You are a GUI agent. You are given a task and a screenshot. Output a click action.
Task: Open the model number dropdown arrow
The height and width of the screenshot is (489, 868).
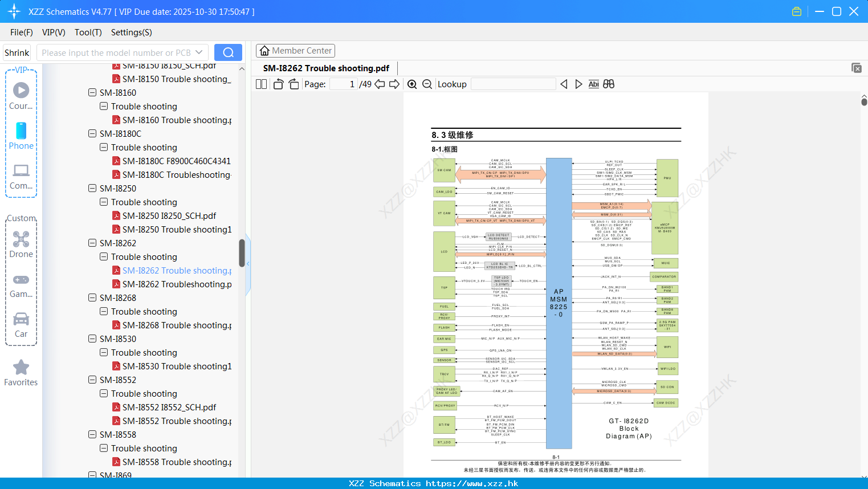click(x=199, y=52)
